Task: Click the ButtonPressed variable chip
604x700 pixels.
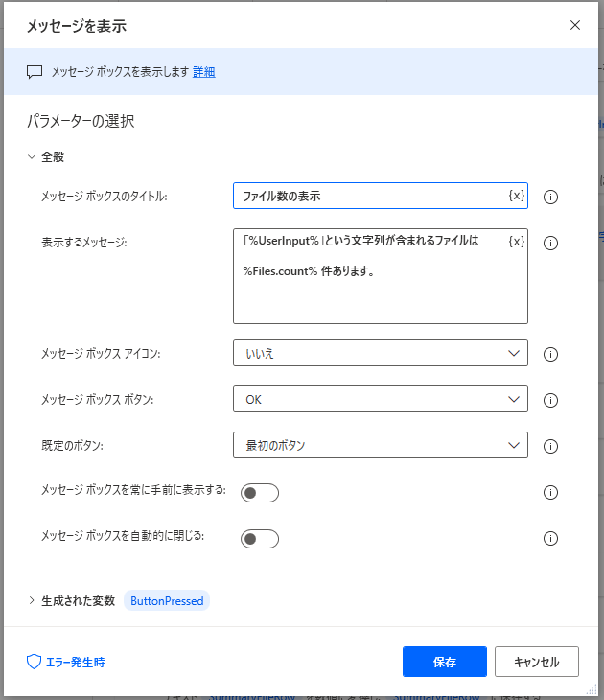Action: (x=167, y=601)
